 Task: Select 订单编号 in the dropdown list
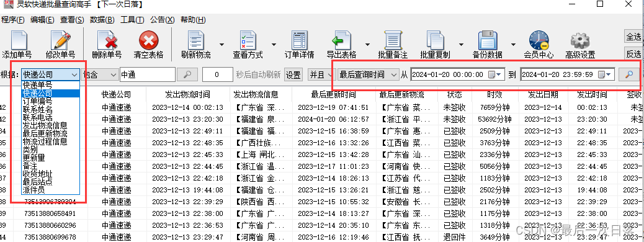pyautogui.click(x=50, y=101)
